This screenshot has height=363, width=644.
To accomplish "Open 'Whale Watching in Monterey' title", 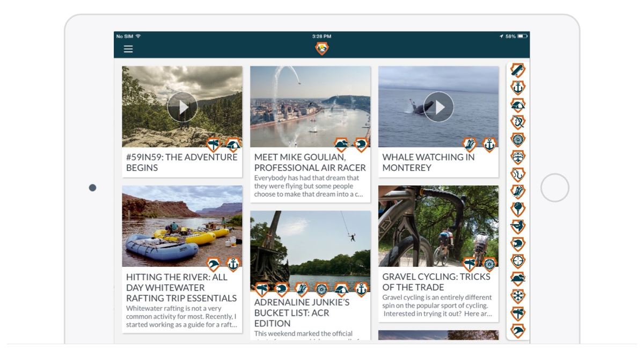I will tap(428, 162).
